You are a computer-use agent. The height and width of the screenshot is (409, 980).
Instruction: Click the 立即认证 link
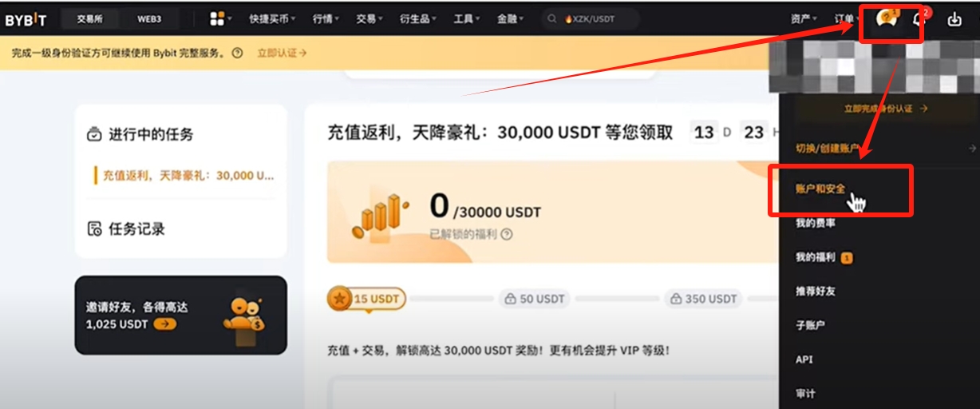(282, 53)
